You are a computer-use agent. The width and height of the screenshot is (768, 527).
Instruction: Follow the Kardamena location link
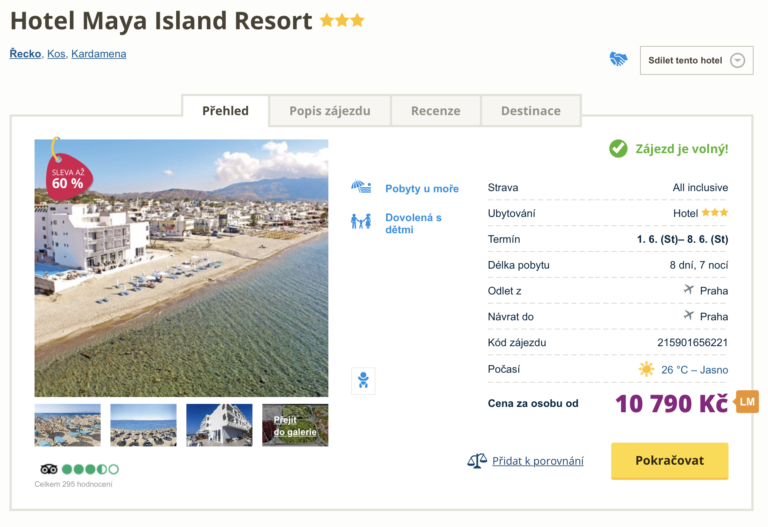click(x=99, y=54)
